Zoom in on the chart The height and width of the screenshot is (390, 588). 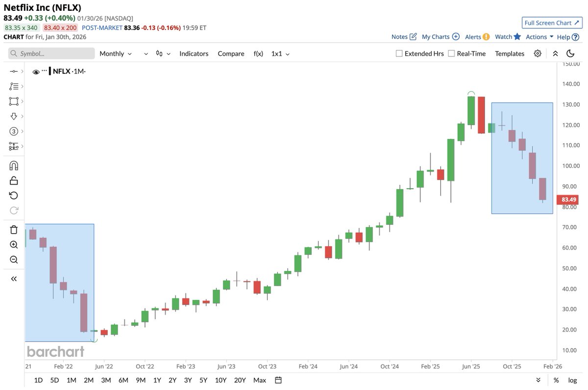(14, 244)
